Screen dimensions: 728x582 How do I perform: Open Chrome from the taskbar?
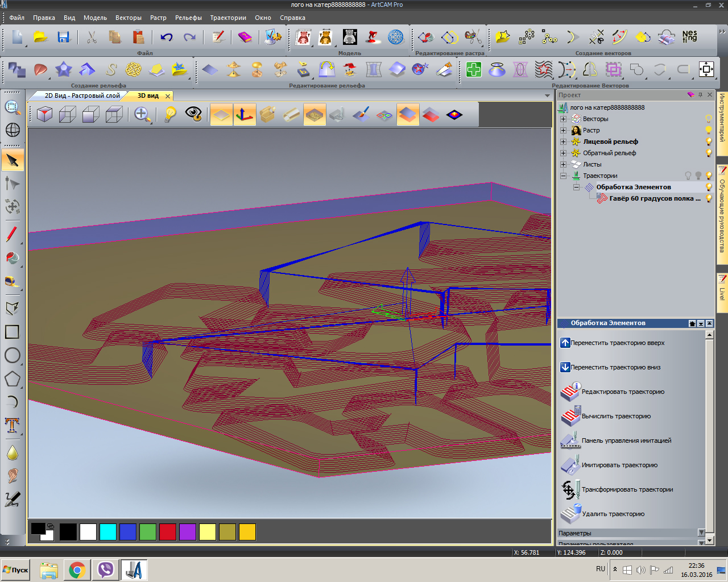[77, 569]
